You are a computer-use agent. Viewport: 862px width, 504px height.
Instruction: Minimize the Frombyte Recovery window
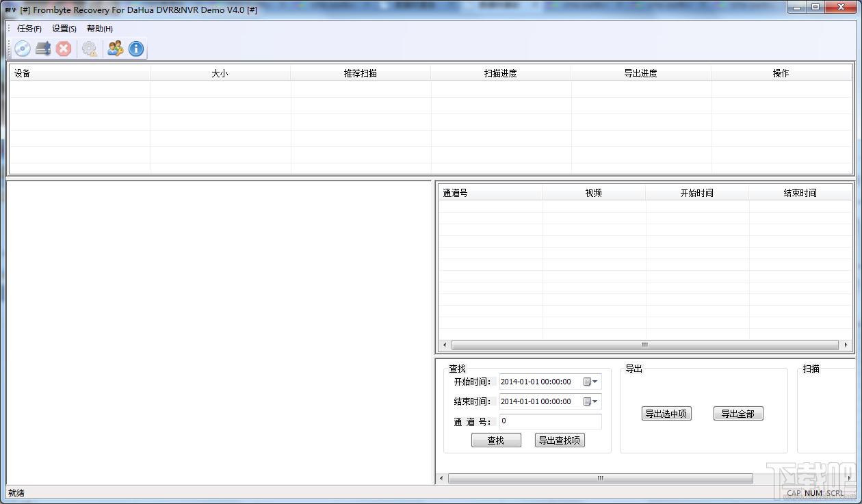(x=796, y=7)
